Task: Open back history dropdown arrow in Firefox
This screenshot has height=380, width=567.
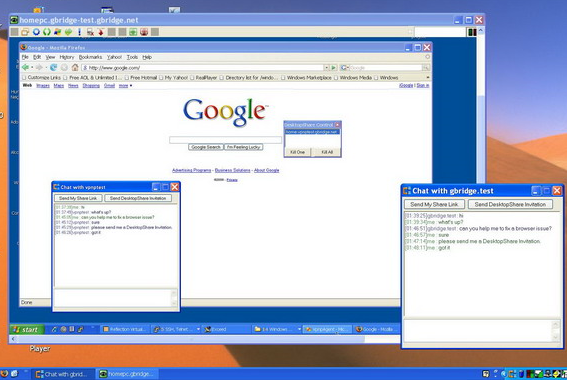Action: pyautogui.click(x=32, y=68)
